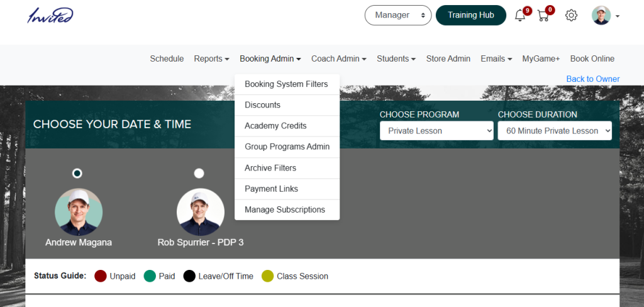
Task: Open the Coach Admin menu
Action: click(x=339, y=59)
